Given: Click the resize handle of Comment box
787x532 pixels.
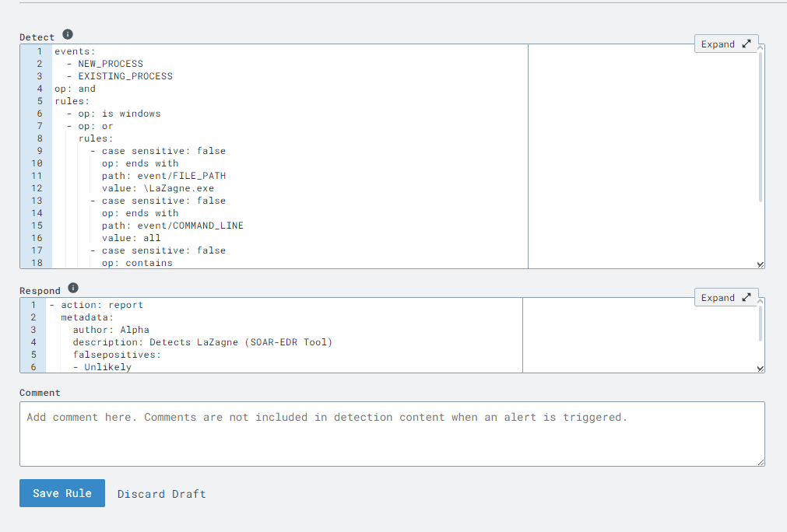Looking at the screenshot, I should [761, 462].
